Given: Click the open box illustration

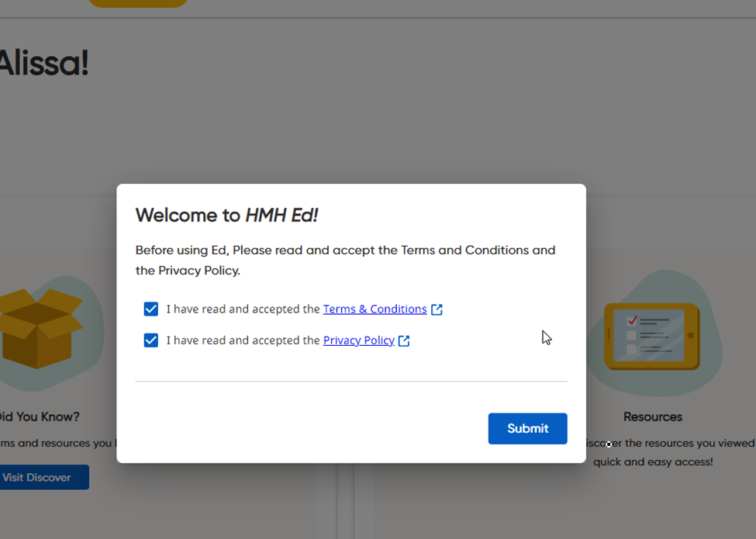Looking at the screenshot, I should [40, 329].
